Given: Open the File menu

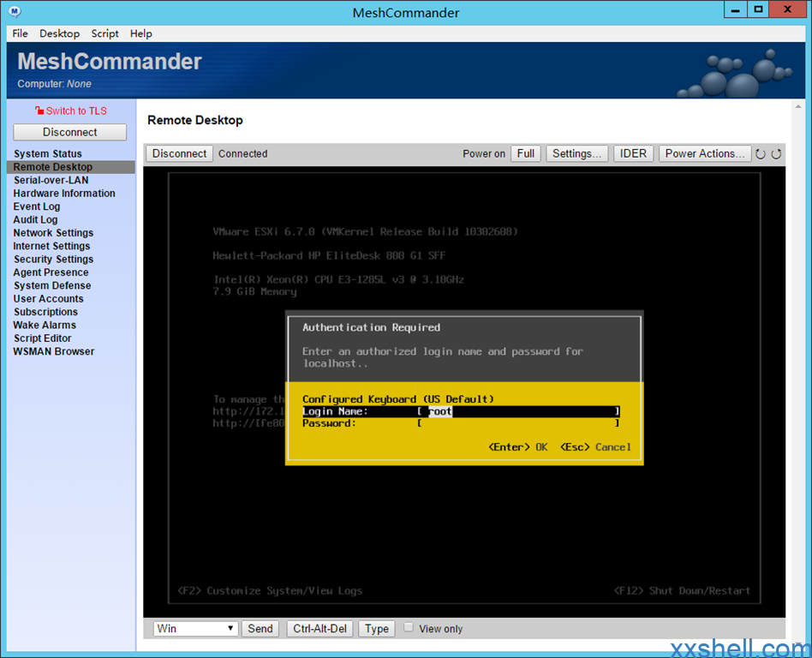Looking at the screenshot, I should pos(21,33).
